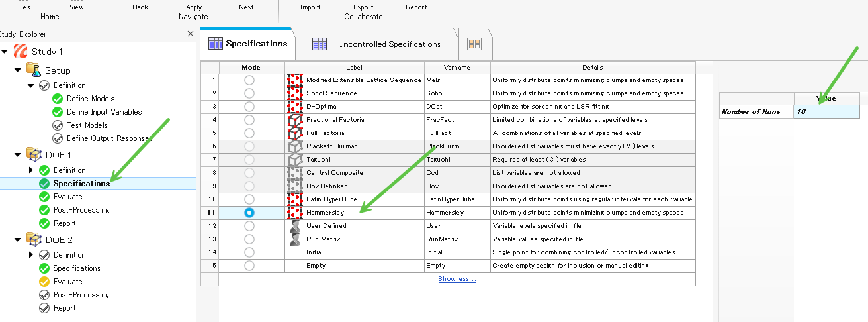Click the Fractional Factorial cube icon
The width and height of the screenshot is (868, 322).
pyautogui.click(x=295, y=120)
